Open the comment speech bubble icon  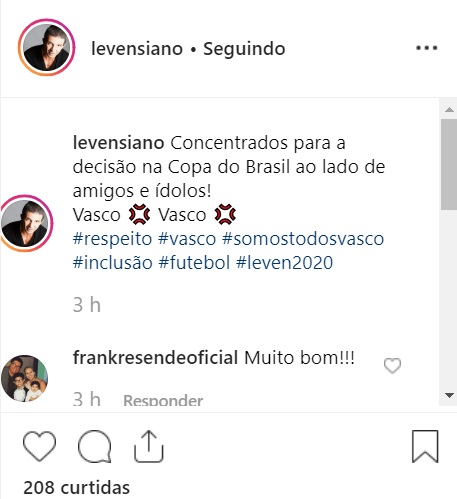[x=95, y=446]
